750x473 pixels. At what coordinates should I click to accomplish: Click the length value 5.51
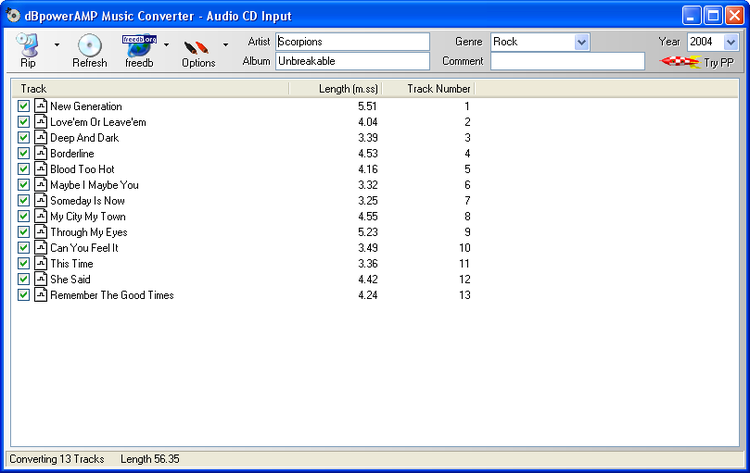367,106
